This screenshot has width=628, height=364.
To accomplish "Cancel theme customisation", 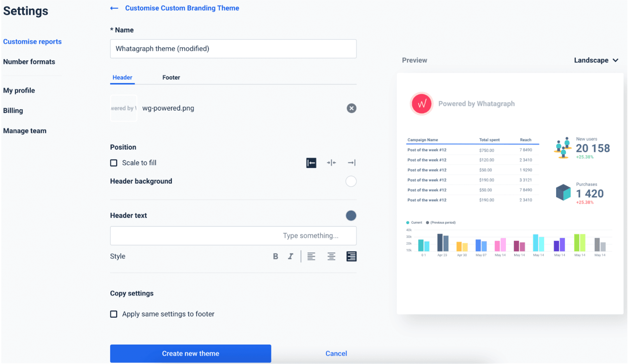I will tap(336, 354).
